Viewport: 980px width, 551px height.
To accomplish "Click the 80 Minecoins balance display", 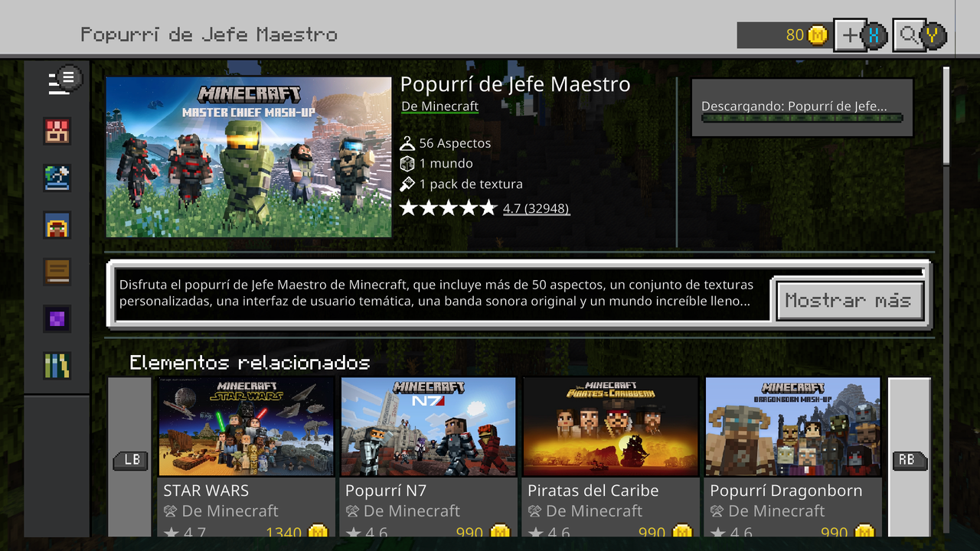I will pos(784,35).
